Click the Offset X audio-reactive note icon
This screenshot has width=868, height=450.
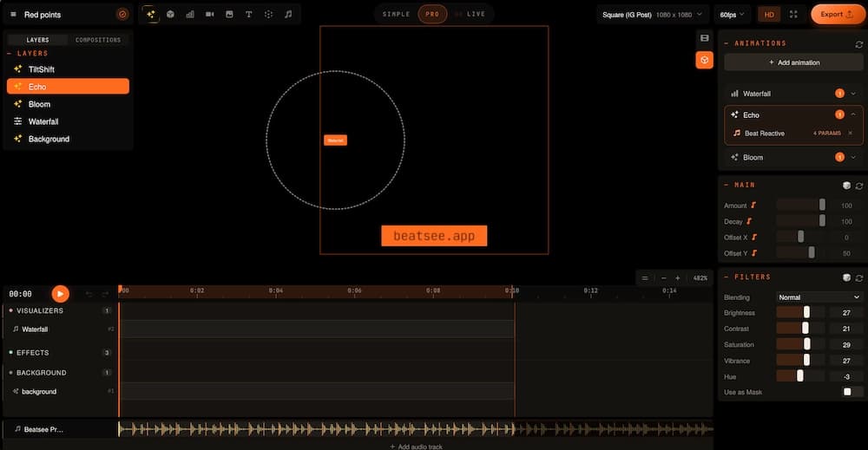point(754,238)
